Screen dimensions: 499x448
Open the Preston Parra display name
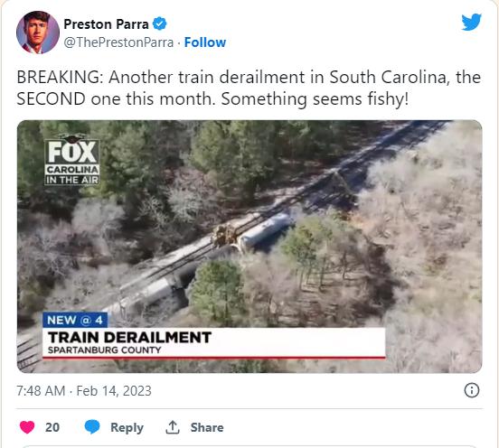(106, 24)
